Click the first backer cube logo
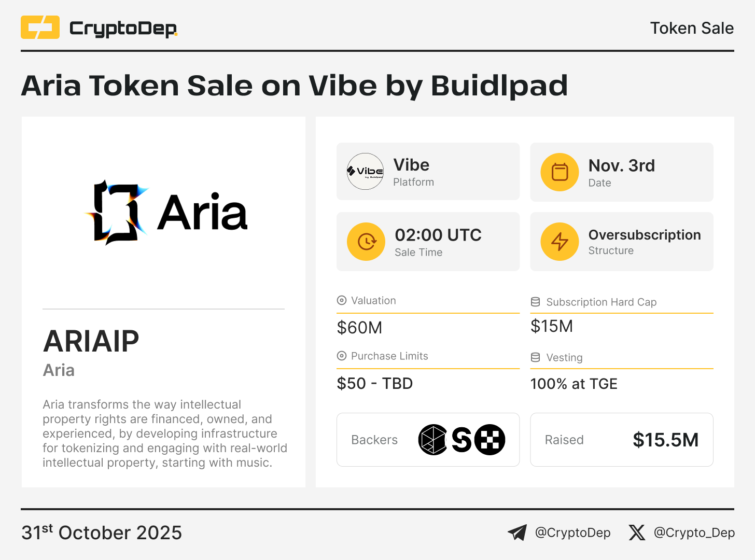755x560 pixels. coord(432,440)
